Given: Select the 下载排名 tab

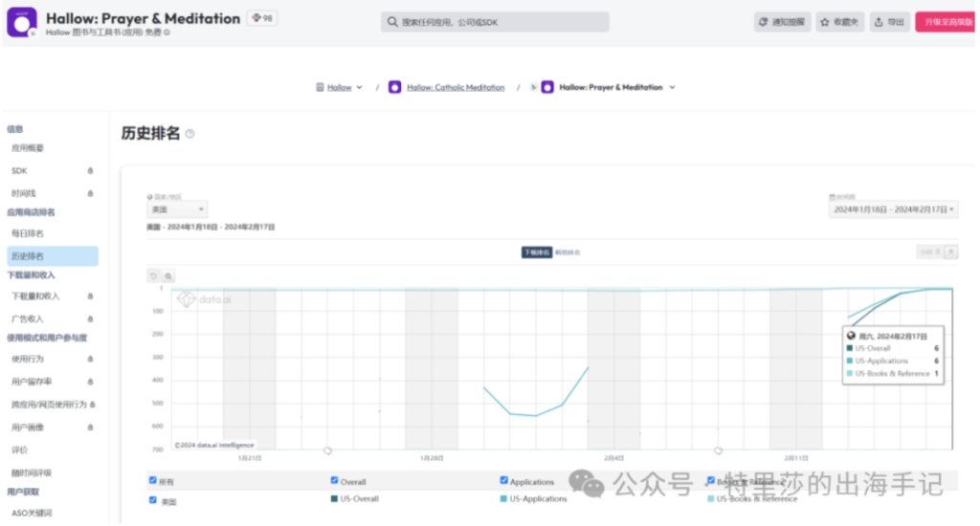Looking at the screenshot, I should pos(536,252).
